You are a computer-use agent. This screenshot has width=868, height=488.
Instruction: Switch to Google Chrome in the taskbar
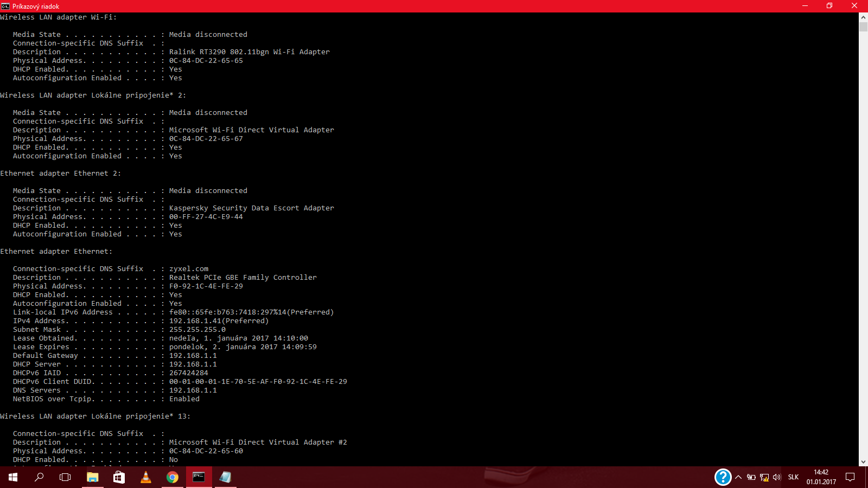(x=173, y=477)
